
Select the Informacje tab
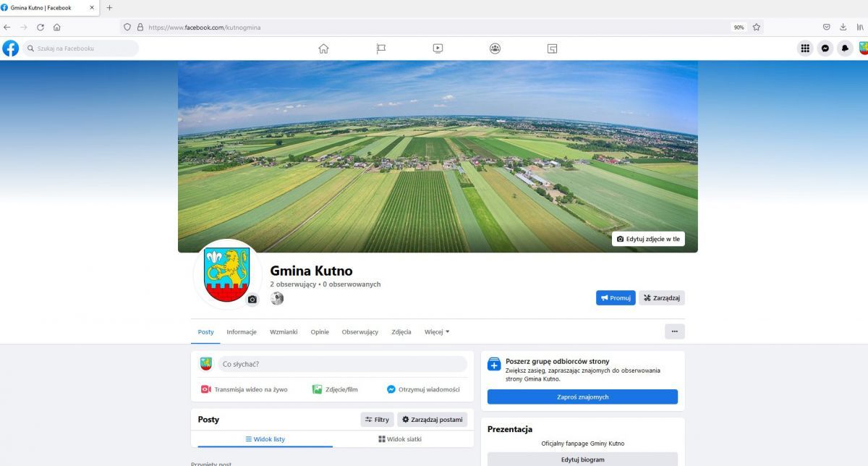[242, 332]
